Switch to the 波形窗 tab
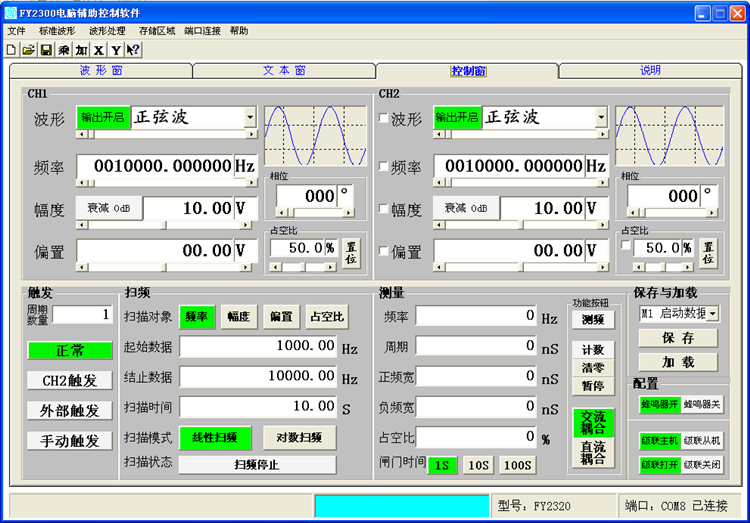Screen dimensions: 750x523 coord(101,71)
